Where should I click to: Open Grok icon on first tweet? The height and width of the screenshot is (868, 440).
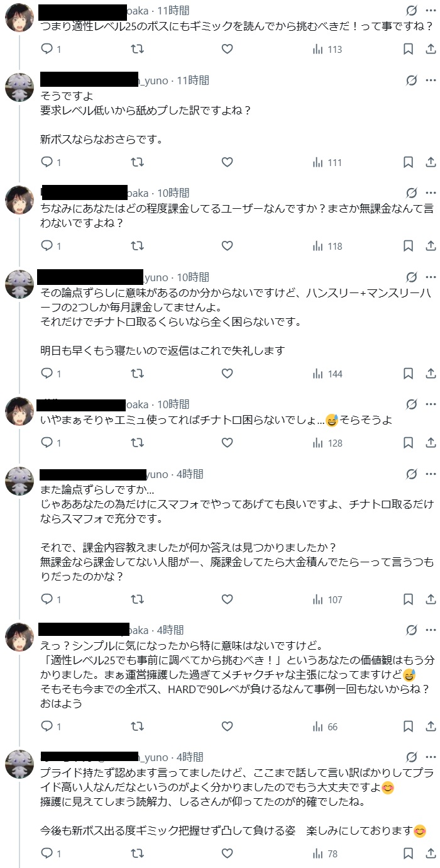(411, 11)
